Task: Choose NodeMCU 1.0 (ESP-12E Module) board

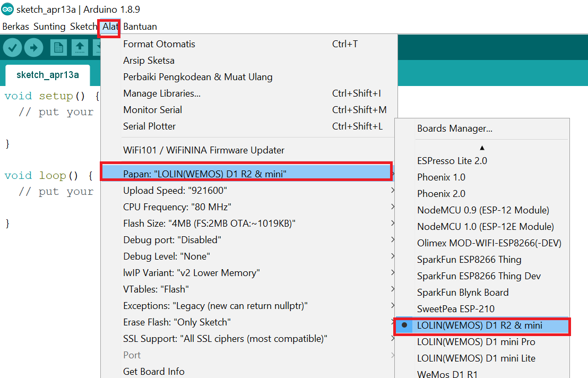Action: 485,227
